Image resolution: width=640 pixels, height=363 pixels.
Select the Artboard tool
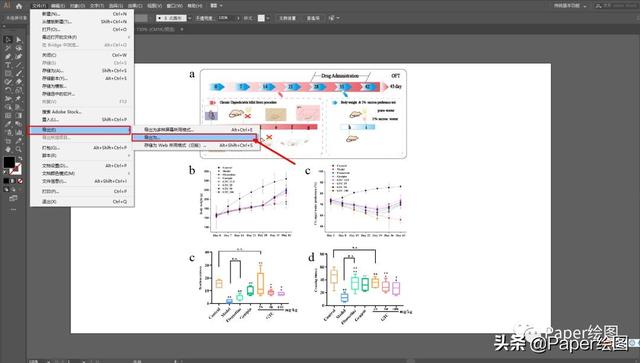(x=8, y=141)
